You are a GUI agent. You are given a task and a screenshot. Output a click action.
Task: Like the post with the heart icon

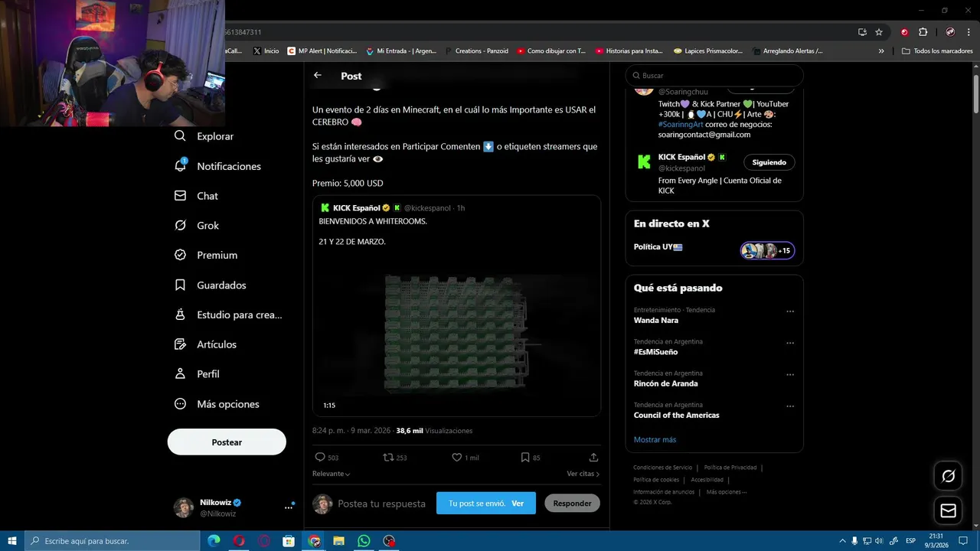click(456, 457)
